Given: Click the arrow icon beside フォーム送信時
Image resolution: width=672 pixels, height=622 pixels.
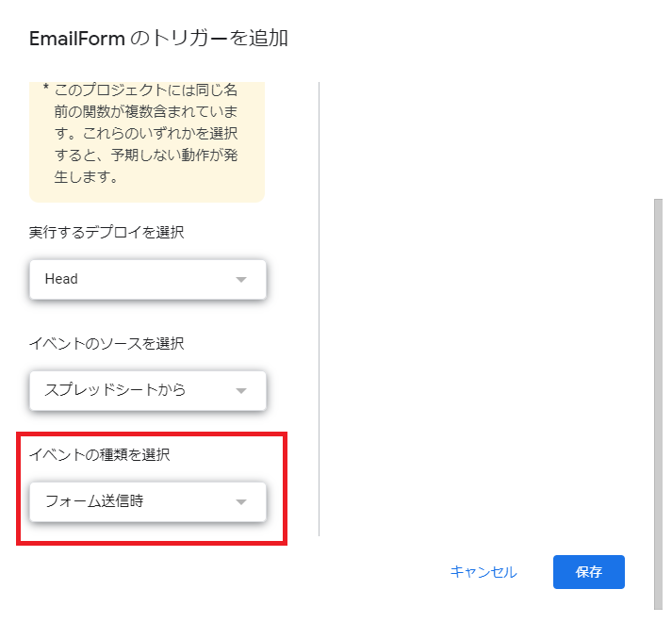Looking at the screenshot, I should [240, 502].
